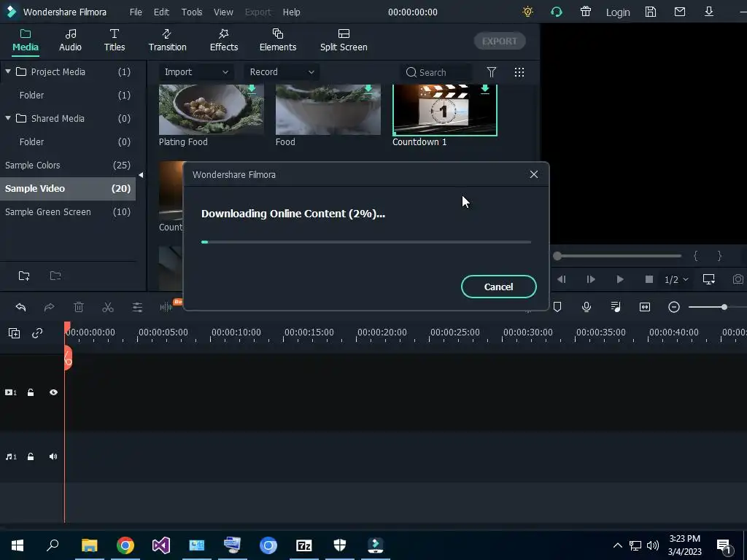This screenshot has width=747, height=560.
Task: Close the downloading dialog
Action: tap(533, 175)
